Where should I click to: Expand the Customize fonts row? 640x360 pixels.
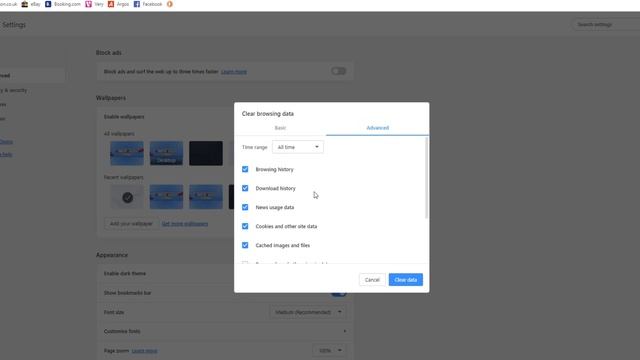pos(224,331)
